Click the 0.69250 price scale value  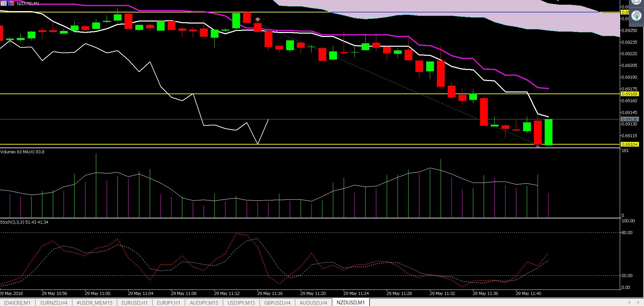[x=630, y=30]
